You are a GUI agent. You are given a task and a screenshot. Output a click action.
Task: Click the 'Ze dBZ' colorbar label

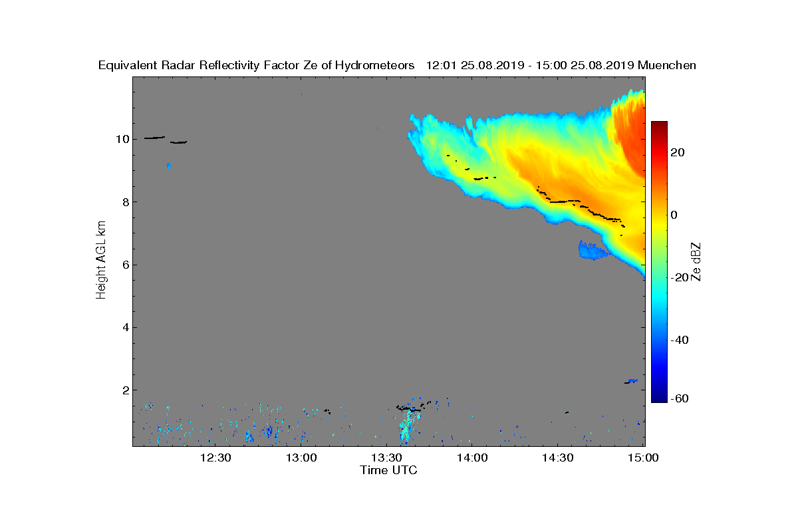[696, 261]
